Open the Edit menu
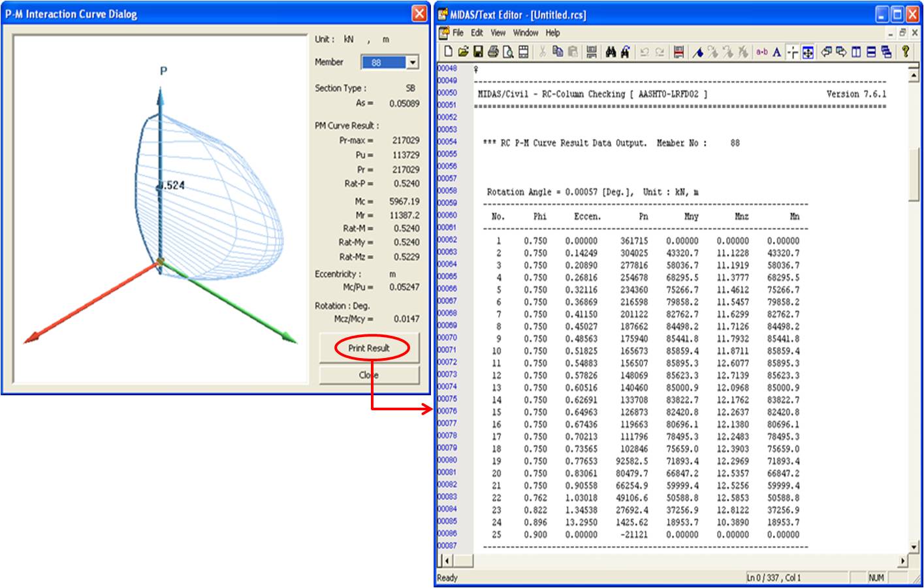This screenshot has height=588, width=924. coord(477,33)
